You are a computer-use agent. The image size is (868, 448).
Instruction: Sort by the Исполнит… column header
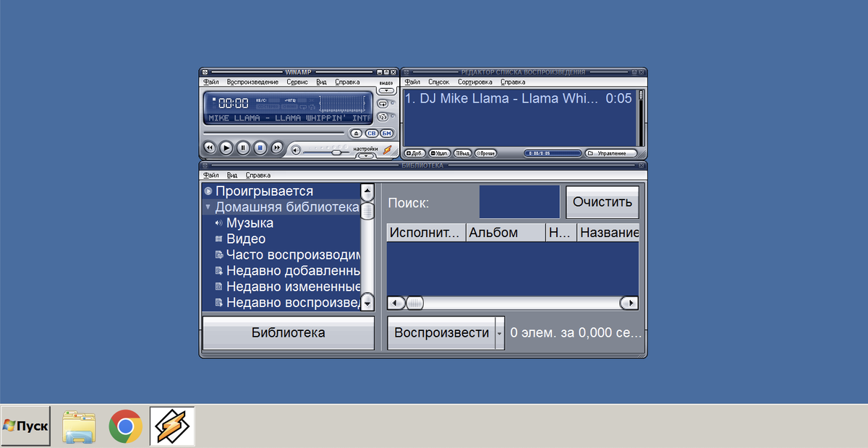tap(426, 233)
